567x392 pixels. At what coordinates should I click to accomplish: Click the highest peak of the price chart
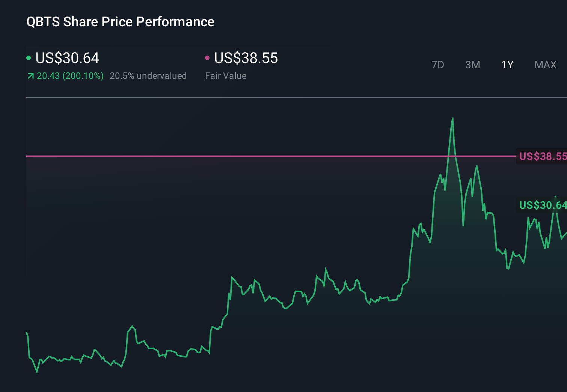pyautogui.click(x=452, y=118)
